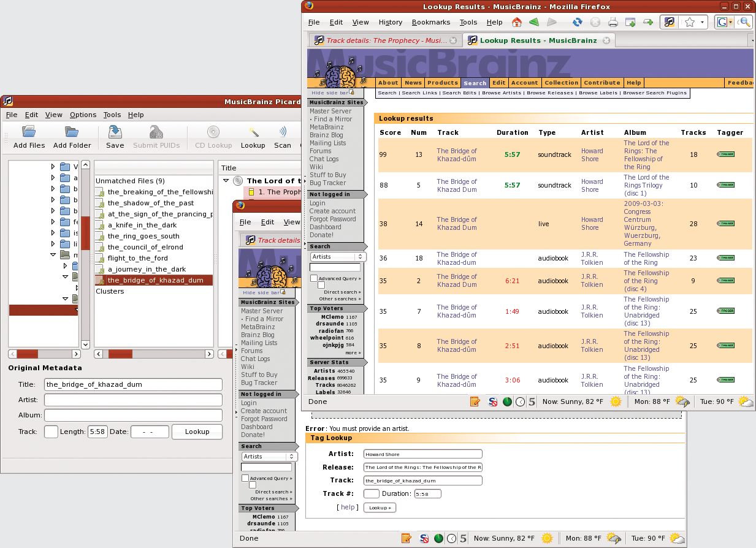The image size is (756, 548).
Task: Click search magnifier icon in Firefox toolbar
Action: tap(744, 22)
